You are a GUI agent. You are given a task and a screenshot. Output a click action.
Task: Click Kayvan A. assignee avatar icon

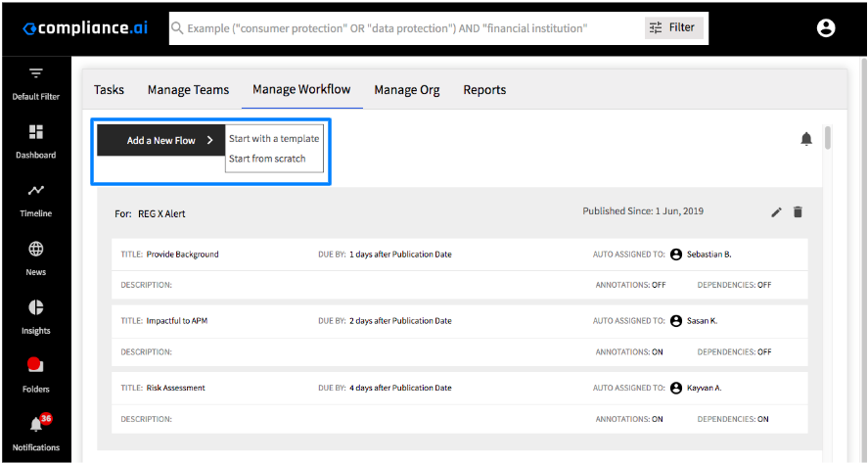(x=676, y=388)
